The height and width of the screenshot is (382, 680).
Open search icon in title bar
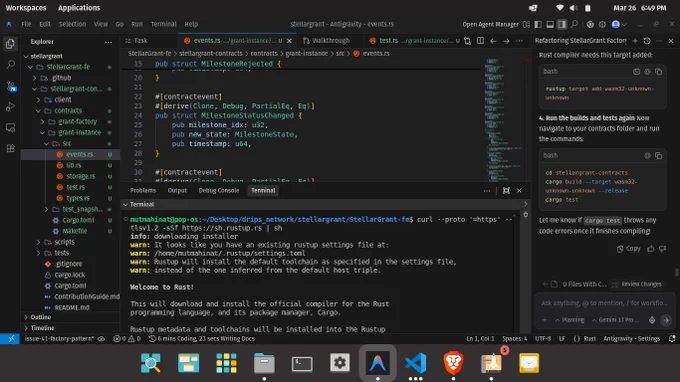(574, 24)
